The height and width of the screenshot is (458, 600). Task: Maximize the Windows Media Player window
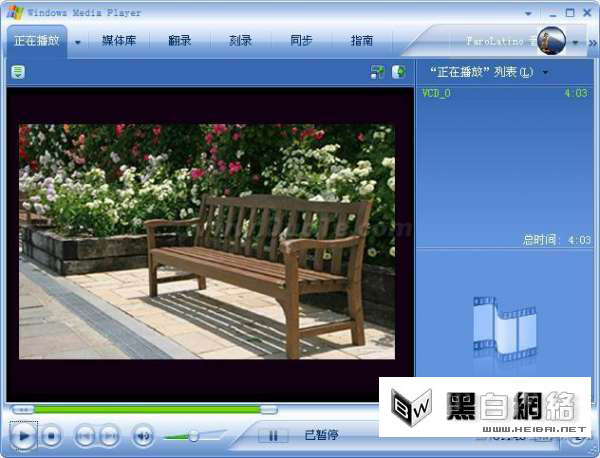coord(570,13)
